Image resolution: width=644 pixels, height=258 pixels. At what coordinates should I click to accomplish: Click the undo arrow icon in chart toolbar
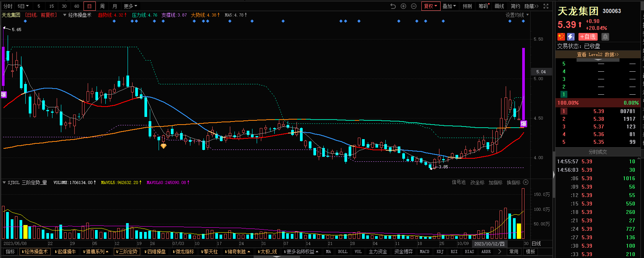coord(393,6)
